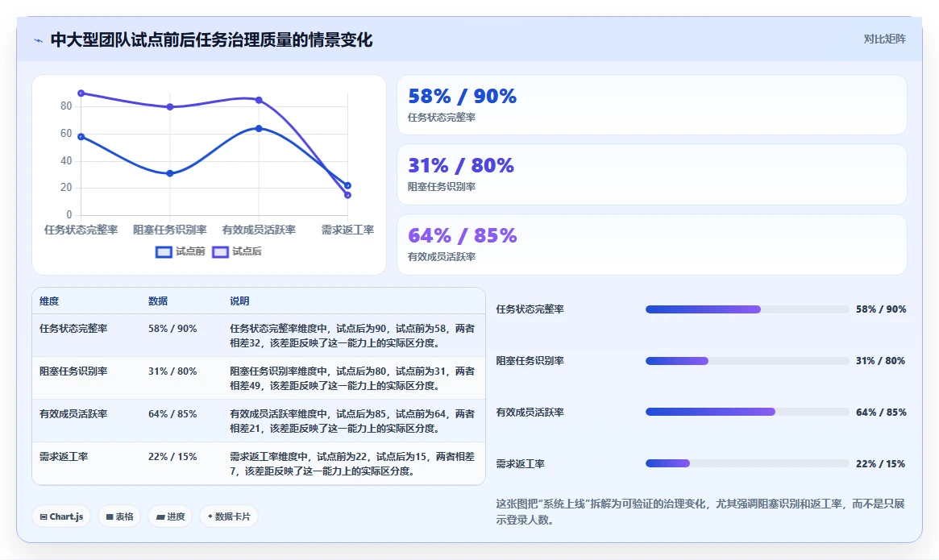The image size is (939, 560).
Task: Click the icon in the 进度 chip
Action: pyautogui.click(x=160, y=516)
